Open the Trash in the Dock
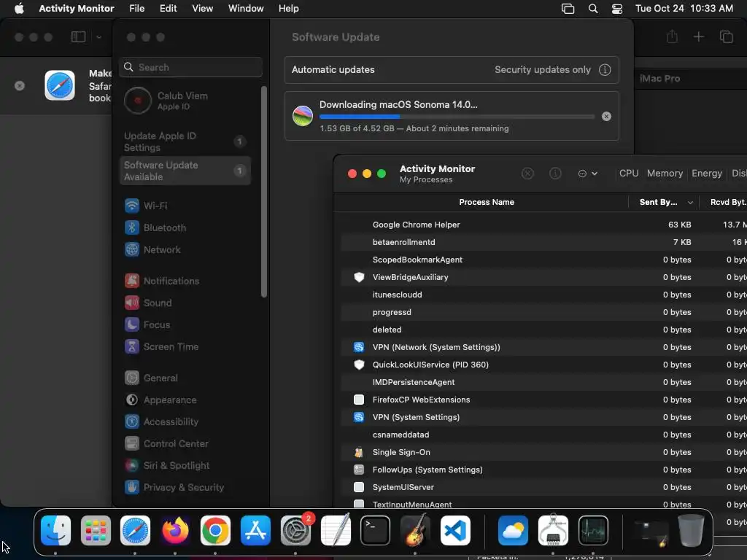The width and height of the screenshot is (747, 560). (691, 530)
